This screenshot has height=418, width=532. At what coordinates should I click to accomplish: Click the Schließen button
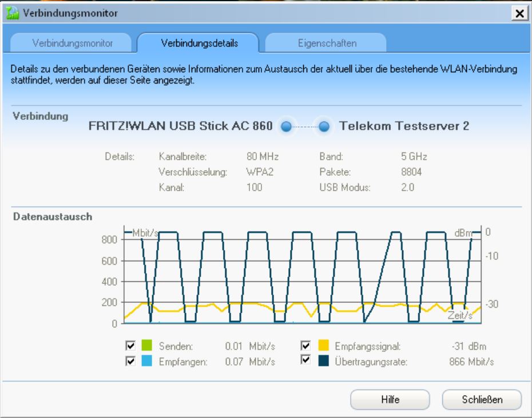point(482,399)
